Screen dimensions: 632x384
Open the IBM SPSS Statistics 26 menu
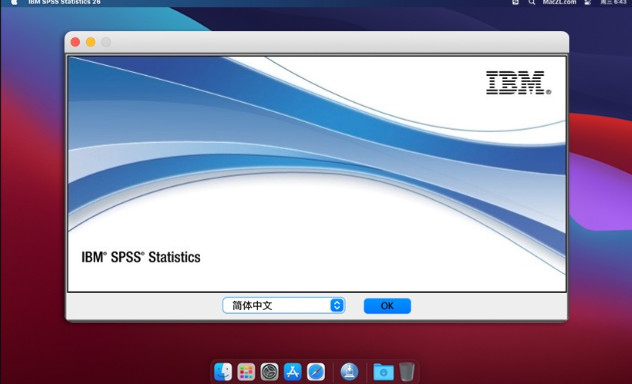[x=64, y=2]
